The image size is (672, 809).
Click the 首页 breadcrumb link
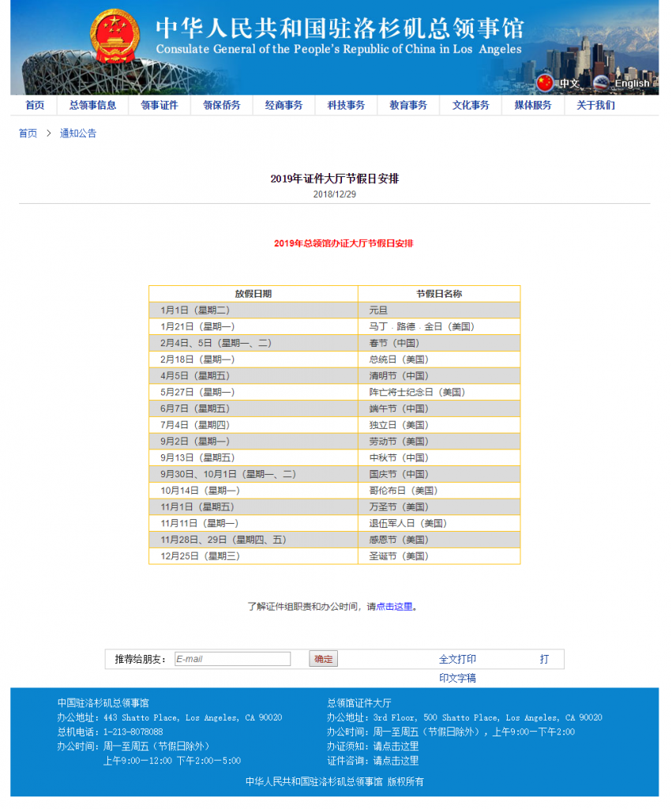point(28,134)
